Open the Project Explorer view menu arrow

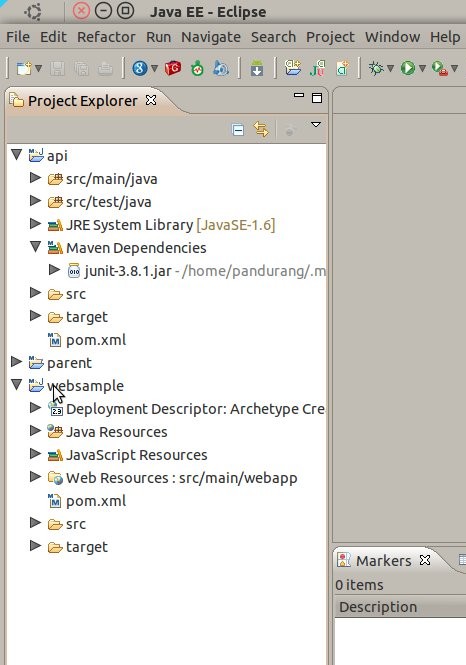pyautogui.click(x=316, y=124)
